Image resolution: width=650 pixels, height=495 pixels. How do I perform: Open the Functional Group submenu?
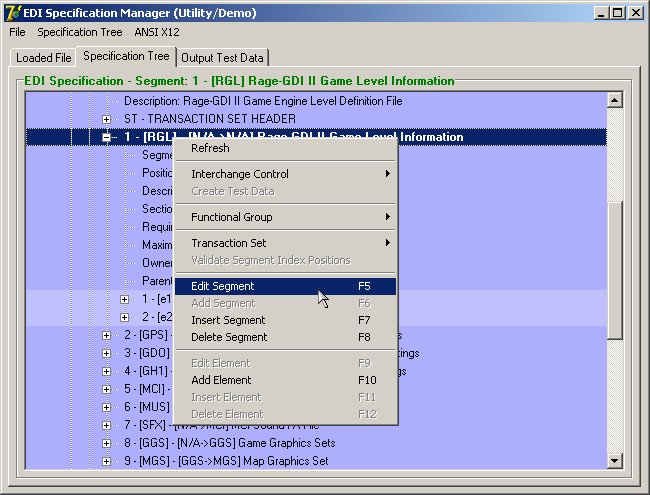coord(285,217)
